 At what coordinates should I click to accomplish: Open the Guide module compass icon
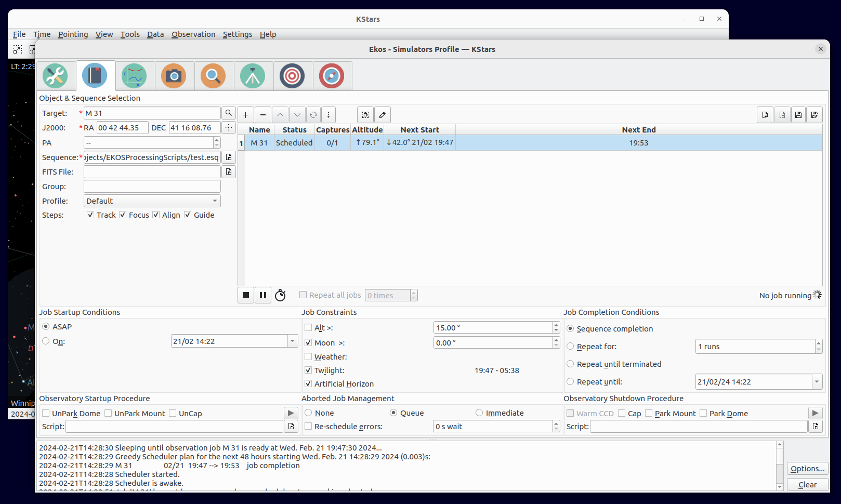click(x=332, y=76)
